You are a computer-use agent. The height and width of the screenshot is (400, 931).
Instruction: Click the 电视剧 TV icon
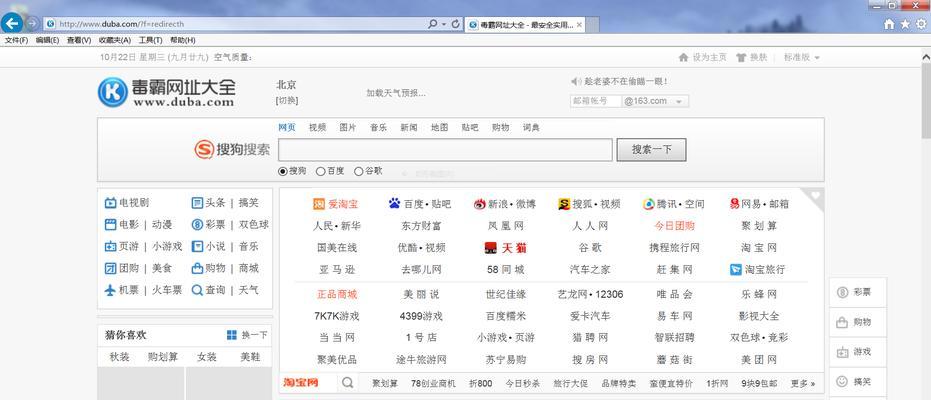(x=110, y=203)
